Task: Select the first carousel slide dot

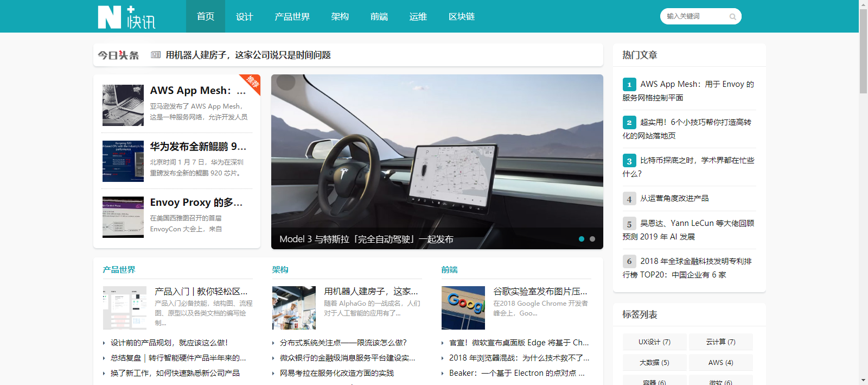Action: (582, 239)
